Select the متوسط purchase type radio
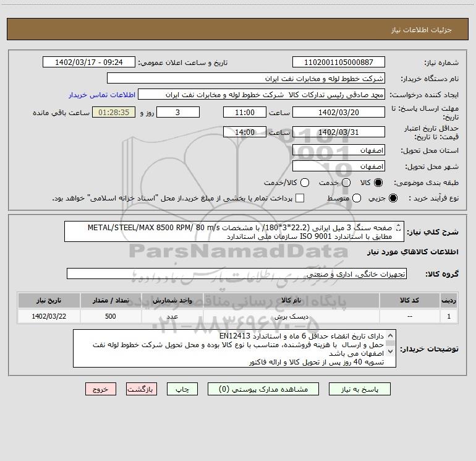Image resolution: width=476 pixels, height=461 pixels. click(x=357, y=198)
